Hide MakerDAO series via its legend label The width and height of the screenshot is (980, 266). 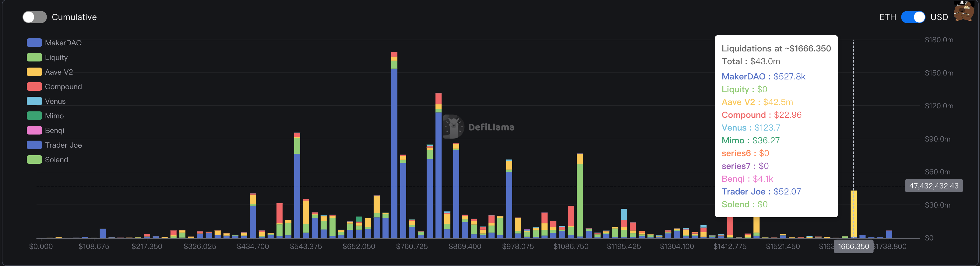pos(63,43)
